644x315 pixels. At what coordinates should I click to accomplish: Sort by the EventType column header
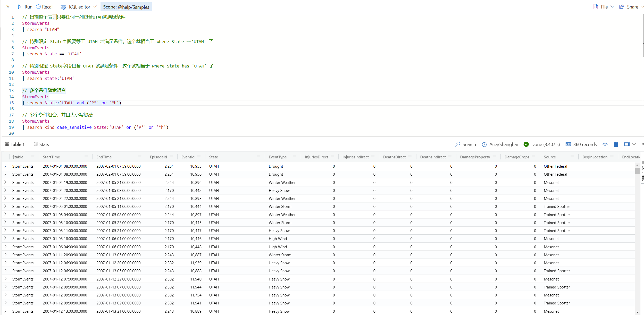(278, 157)
